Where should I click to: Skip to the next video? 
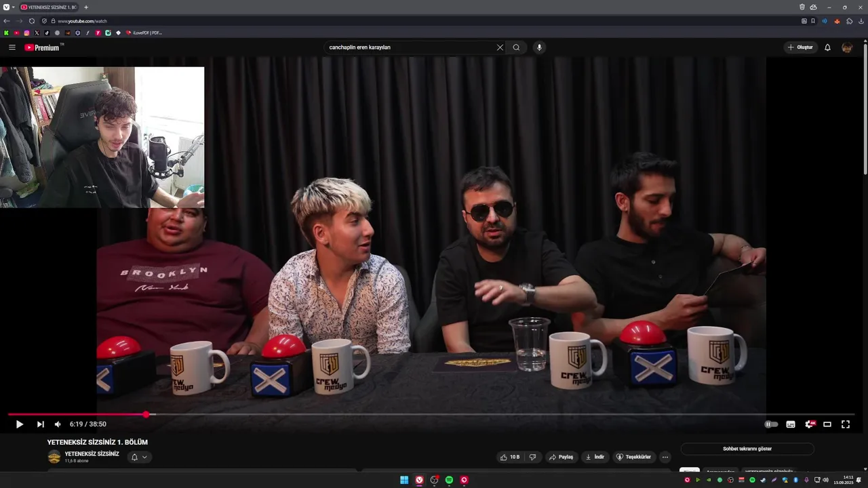(40, 424)
